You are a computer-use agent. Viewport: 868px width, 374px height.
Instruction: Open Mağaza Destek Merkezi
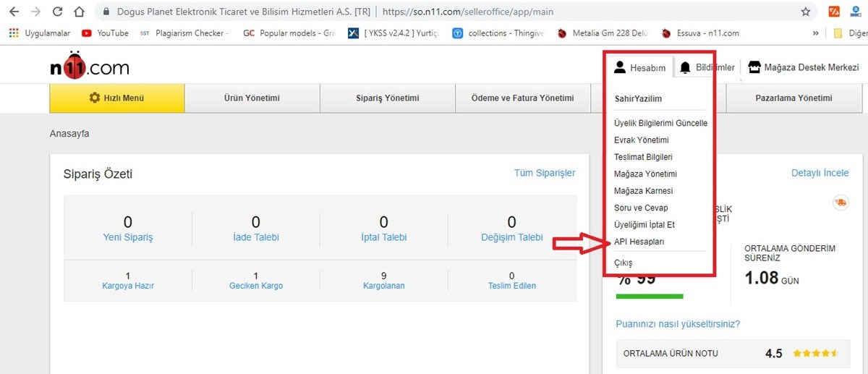pos(804,67)
